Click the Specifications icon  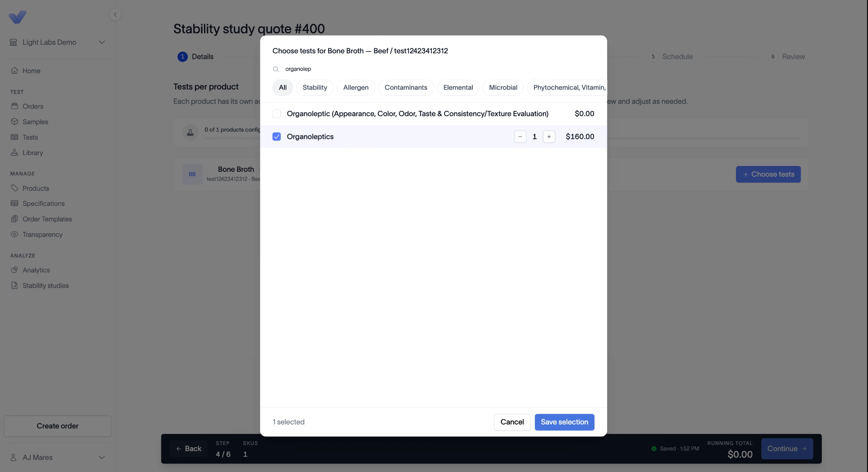(14, 203)
